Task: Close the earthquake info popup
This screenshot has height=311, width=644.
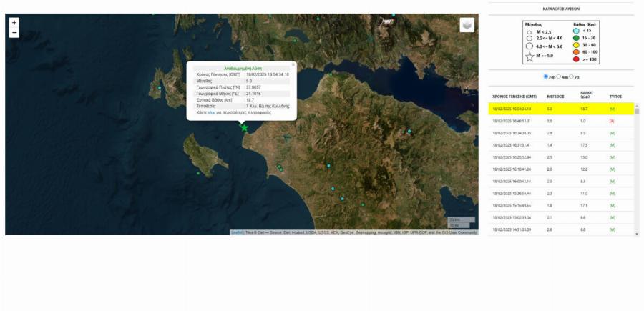Action: [x=293, y=64]
